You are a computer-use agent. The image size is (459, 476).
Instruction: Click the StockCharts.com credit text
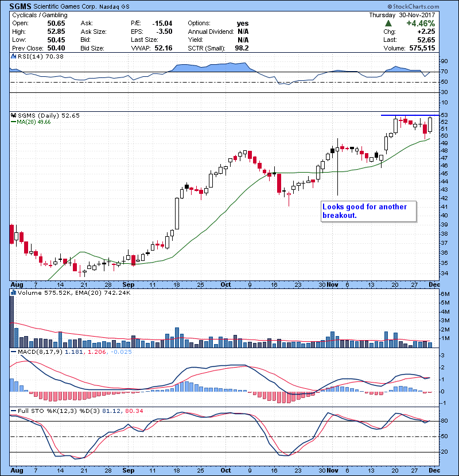pos(413,6)
